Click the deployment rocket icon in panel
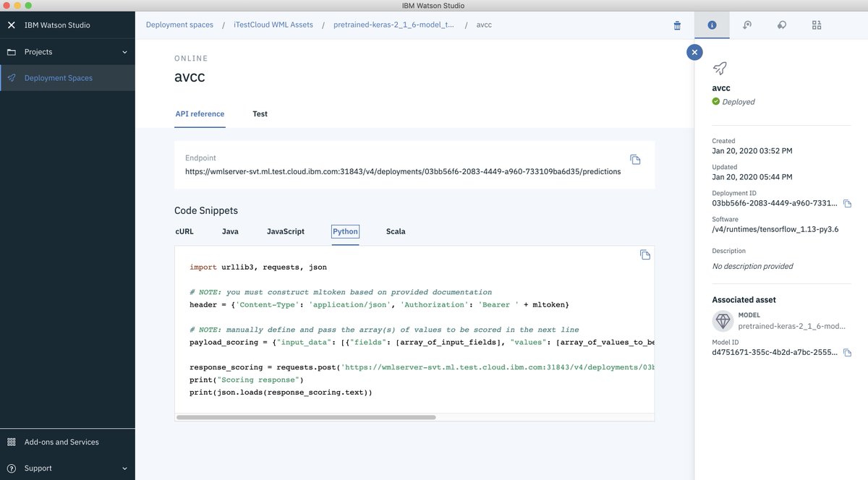868x480 pixels. (x=720, y=68)
